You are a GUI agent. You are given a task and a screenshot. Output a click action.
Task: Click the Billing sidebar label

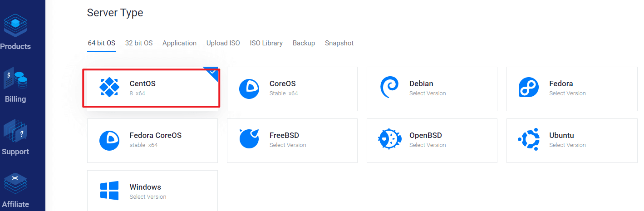coord(15,99)
